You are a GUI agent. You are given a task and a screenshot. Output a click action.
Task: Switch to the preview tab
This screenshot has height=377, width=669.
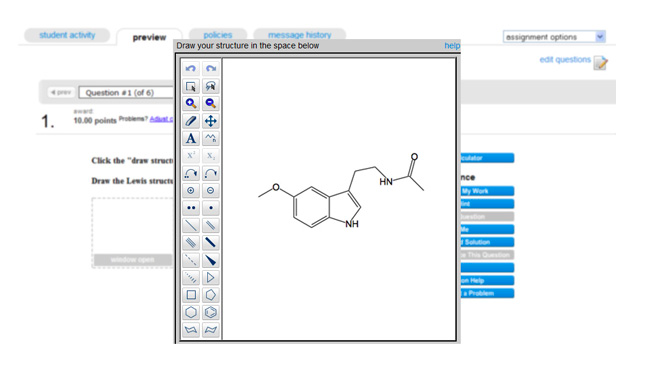tap(149, 38)
